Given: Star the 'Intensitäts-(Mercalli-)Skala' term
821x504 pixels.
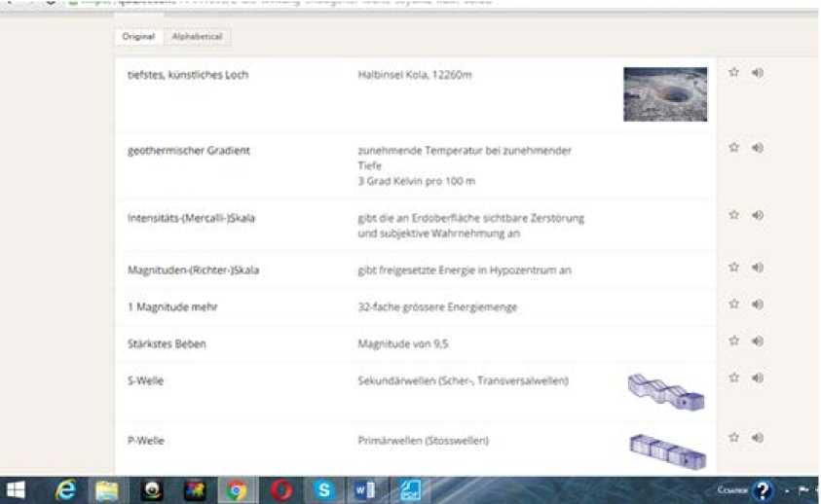Looking at the screenshot, I should click(x=733, y=215).
